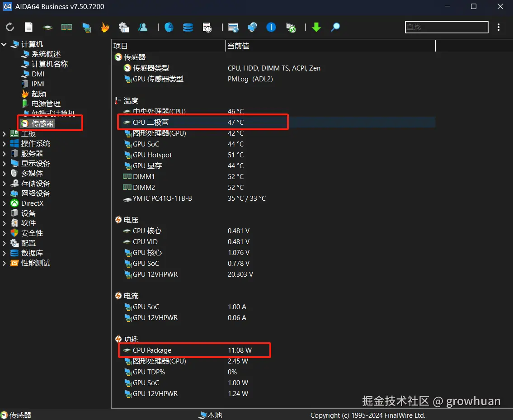The image size is (513, 420).
Task: Select the DIMM1 temperature row
Action: click(274, 177)
